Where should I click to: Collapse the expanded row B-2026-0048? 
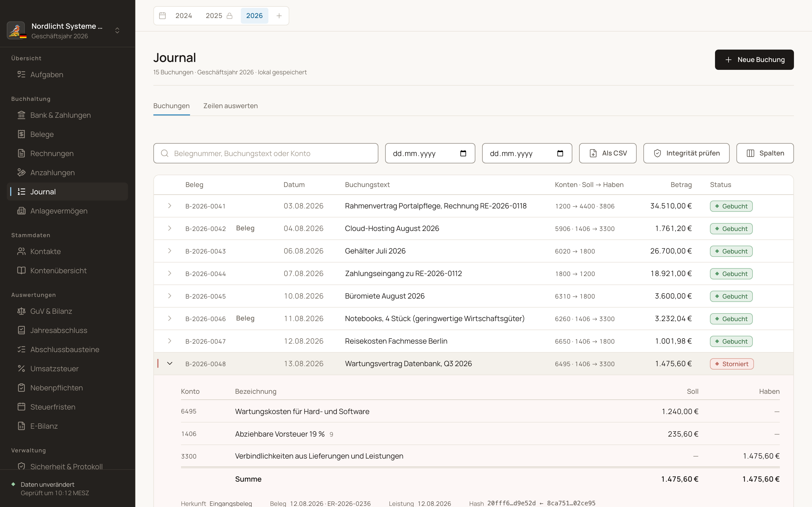[170, 363]
